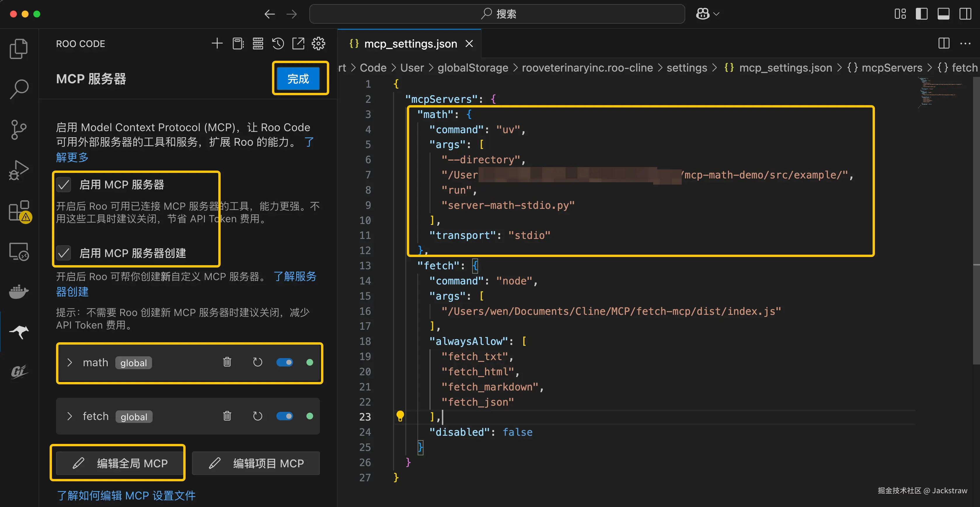Expand the math server entry chevron
Screen dimensions: 980x507
(x=69, y=362)
